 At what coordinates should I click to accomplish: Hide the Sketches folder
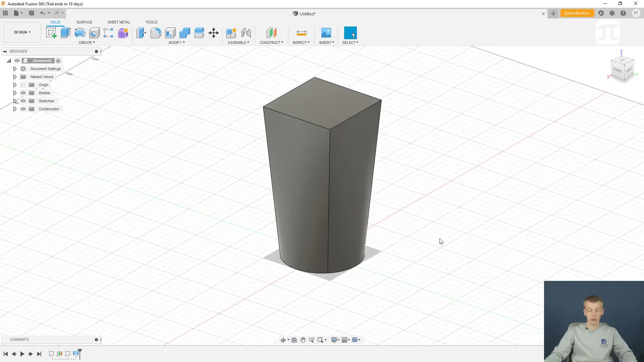[23, 101]
